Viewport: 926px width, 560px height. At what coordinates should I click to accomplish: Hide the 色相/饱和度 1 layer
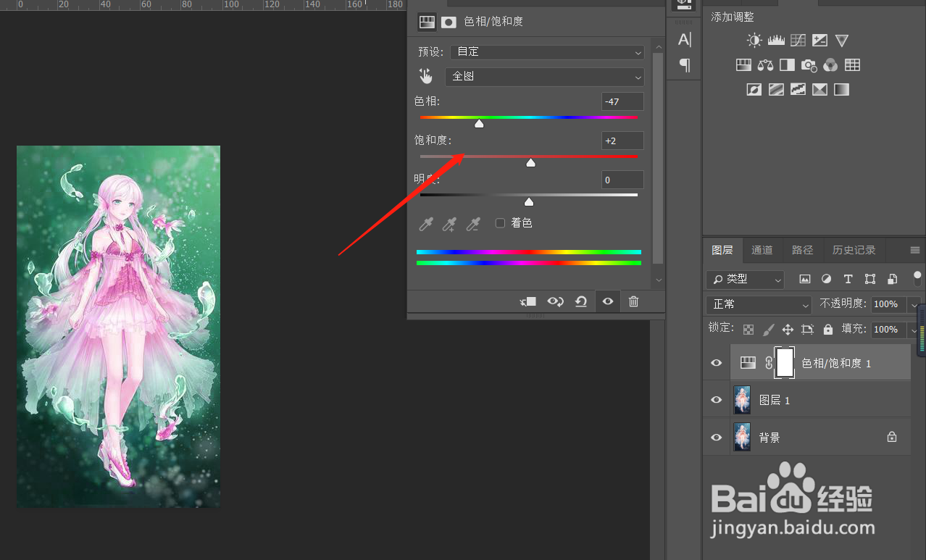tap(717, 363)
